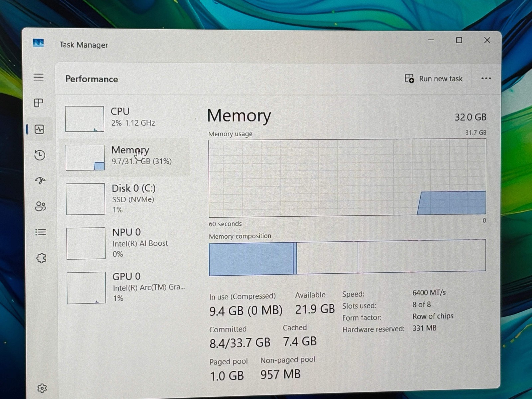Viewport: 532px width, 399px height.
Task: Open Task Manager settings gear
Action: click(42, 388)
